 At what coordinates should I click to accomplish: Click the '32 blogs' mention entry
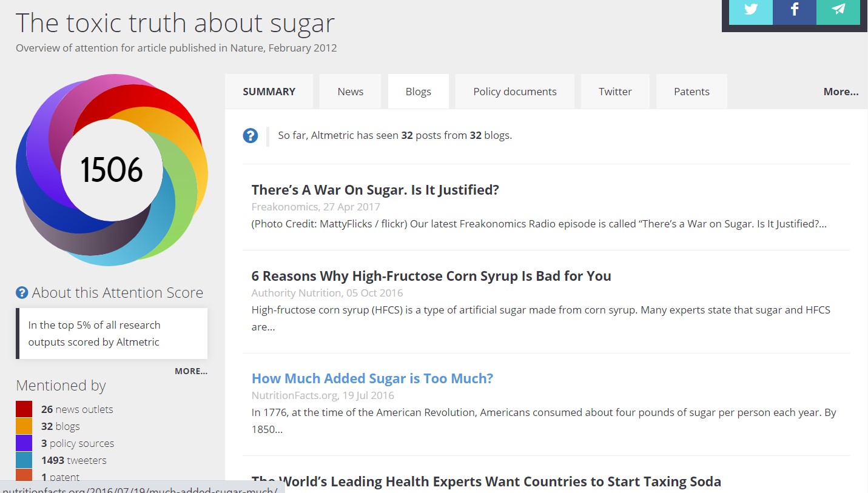click(60, 426)
